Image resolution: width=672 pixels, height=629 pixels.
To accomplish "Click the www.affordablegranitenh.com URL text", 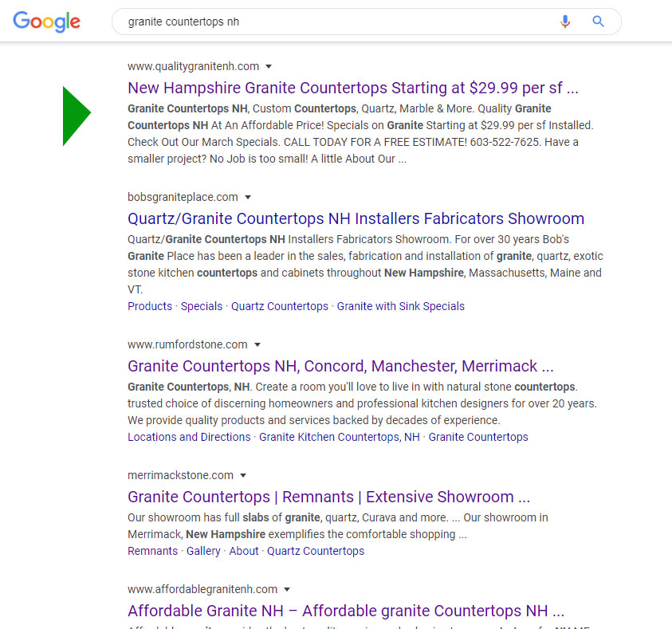I will pyautogui.click(x=202, y=589).
